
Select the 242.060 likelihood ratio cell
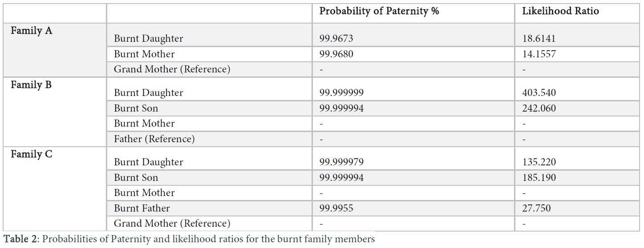click(x=539, y=108)
